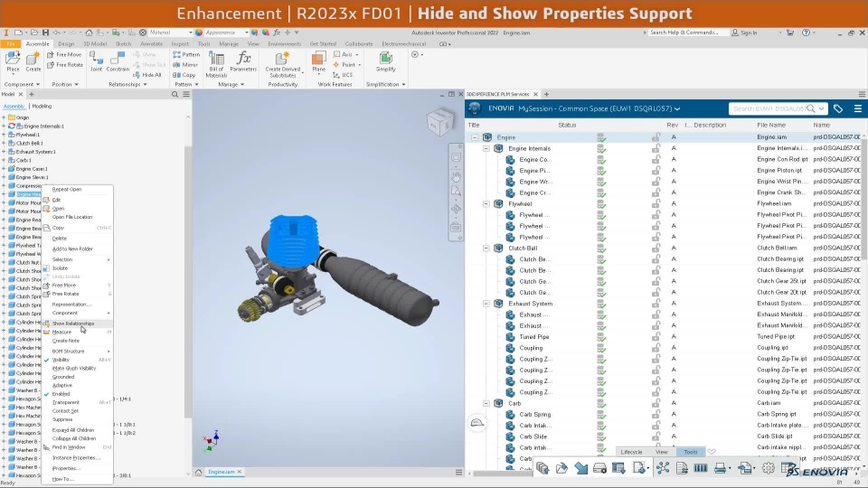Collapse the Carb node in ENOVIA tree
868x488 pixels.
[x=486, y=403]
